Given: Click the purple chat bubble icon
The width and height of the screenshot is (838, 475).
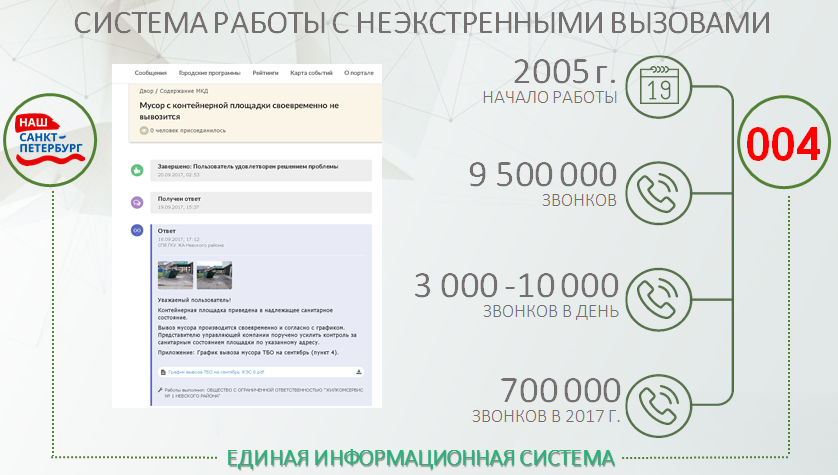Looking at the screenshot, I should 138,202.
